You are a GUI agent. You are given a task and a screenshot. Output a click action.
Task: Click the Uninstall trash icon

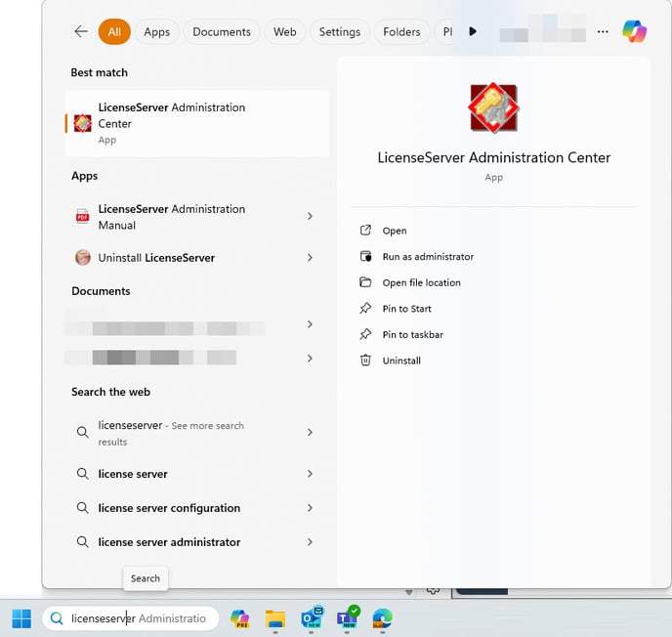tap(365, 361)
